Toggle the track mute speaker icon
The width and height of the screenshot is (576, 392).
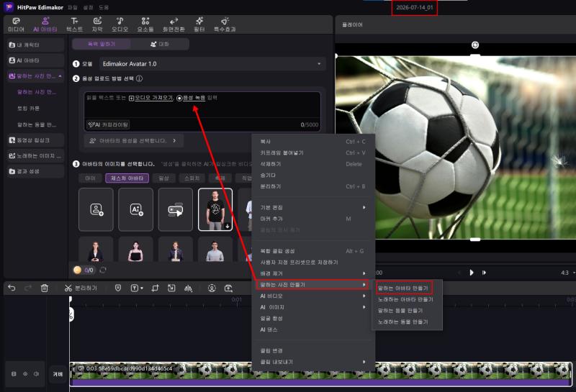click(37, 373)
